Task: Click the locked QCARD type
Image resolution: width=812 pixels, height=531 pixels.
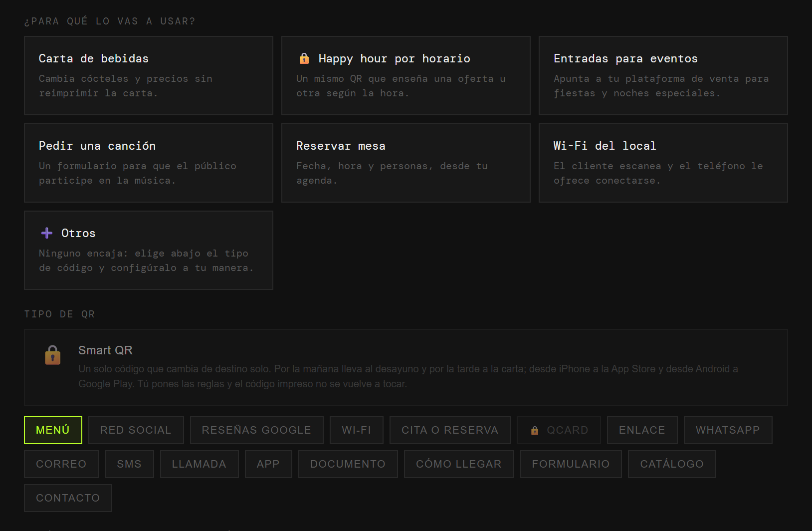Action: pyautogui.click(x=559, y=430)
